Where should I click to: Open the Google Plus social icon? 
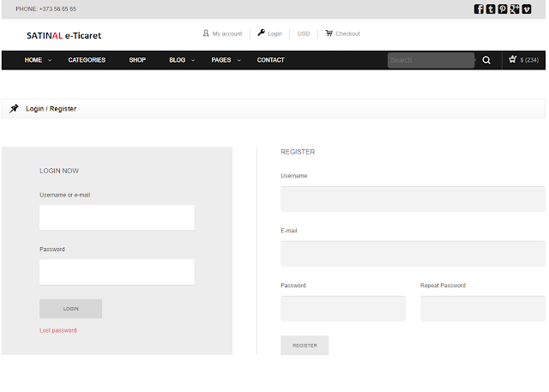(x=515, y=9)
